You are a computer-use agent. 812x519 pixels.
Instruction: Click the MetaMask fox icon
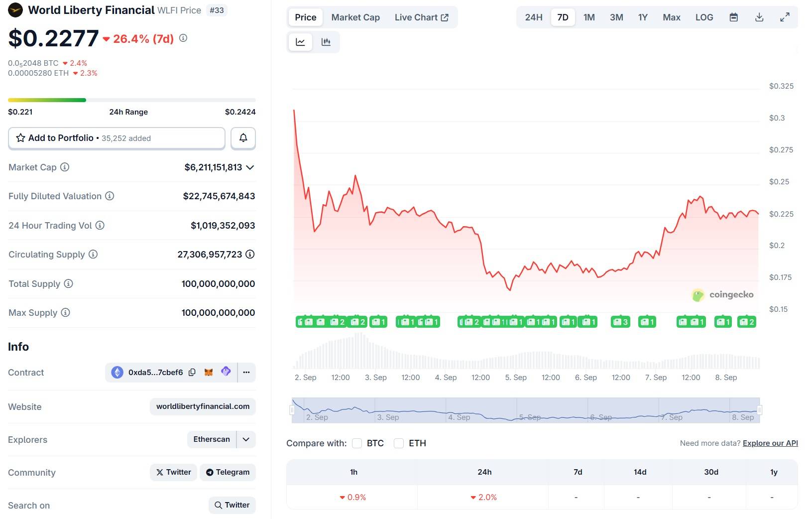[x=209, y=372]
